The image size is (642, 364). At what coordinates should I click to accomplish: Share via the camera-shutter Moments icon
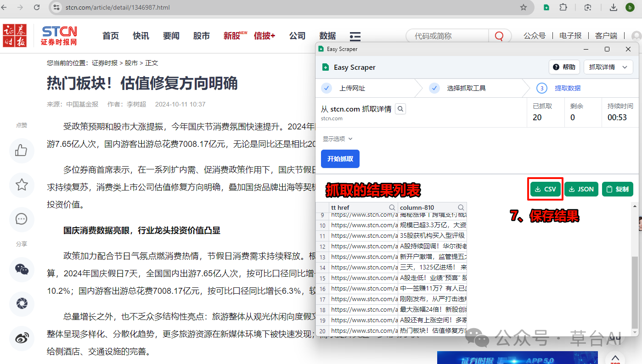(x=22, y=303)
